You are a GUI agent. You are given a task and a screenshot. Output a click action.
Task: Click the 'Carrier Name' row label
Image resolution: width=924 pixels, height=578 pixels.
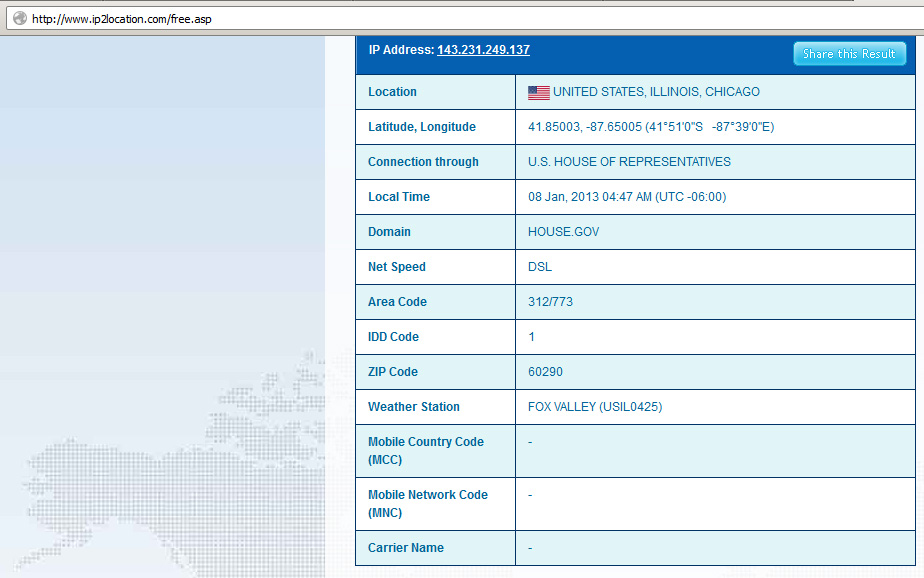click(406, 547)
